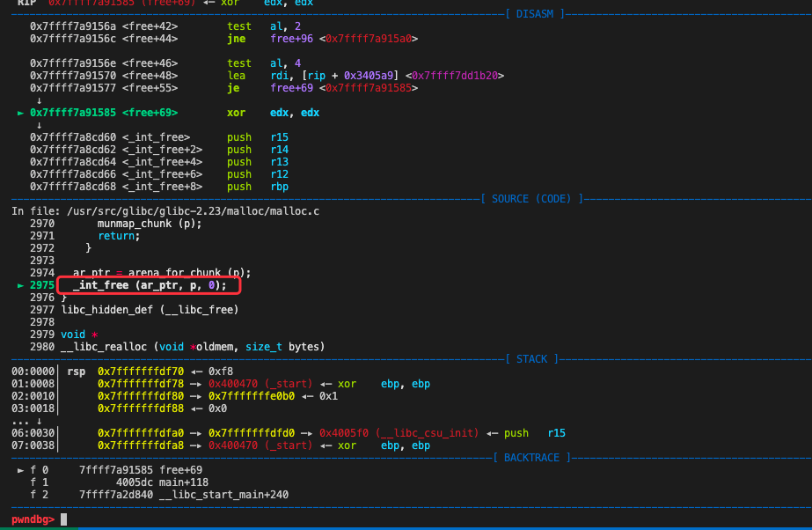Click pointer value 0x7fffffffe0b0
This screenshot has height=530, width=812.
tap(251, 396)
